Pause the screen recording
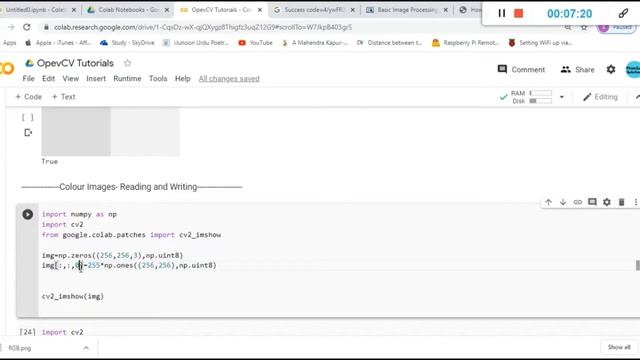The width and height of the screenshot is (640, 360). coord(502,13)
